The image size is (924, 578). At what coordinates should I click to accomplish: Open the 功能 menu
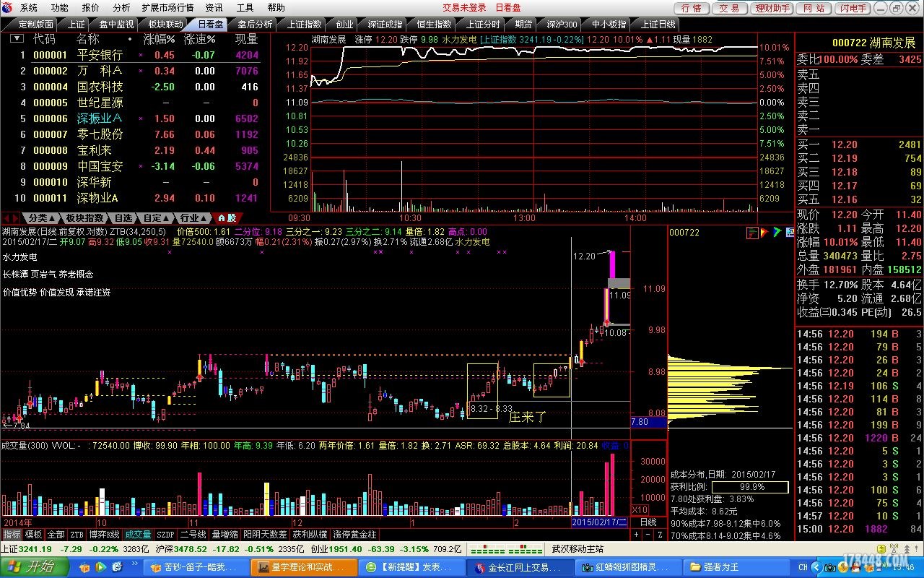59,8
